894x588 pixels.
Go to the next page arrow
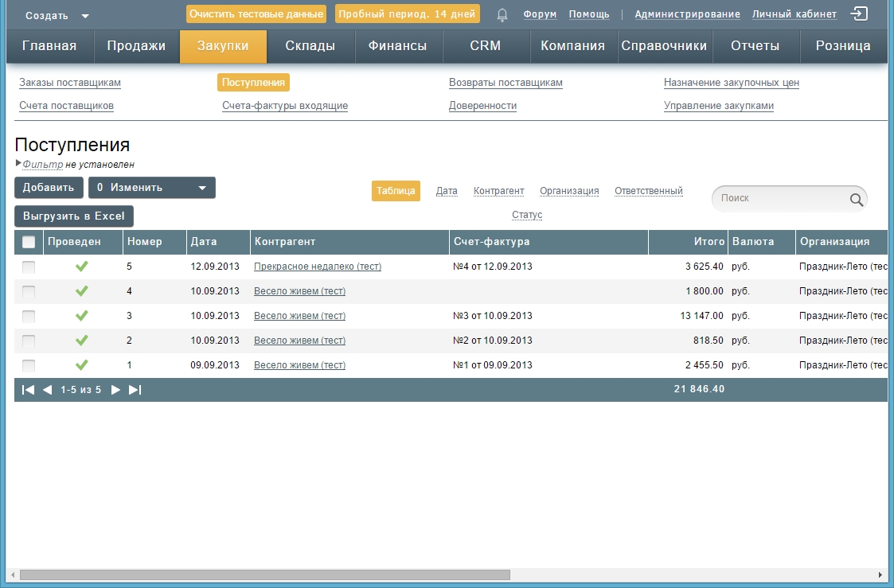tap(115, 390)
